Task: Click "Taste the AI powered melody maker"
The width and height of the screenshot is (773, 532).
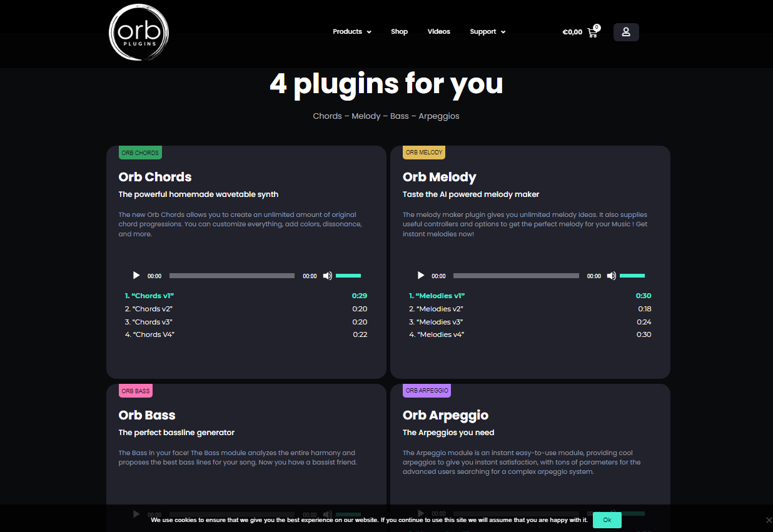Action: point(471,194)
